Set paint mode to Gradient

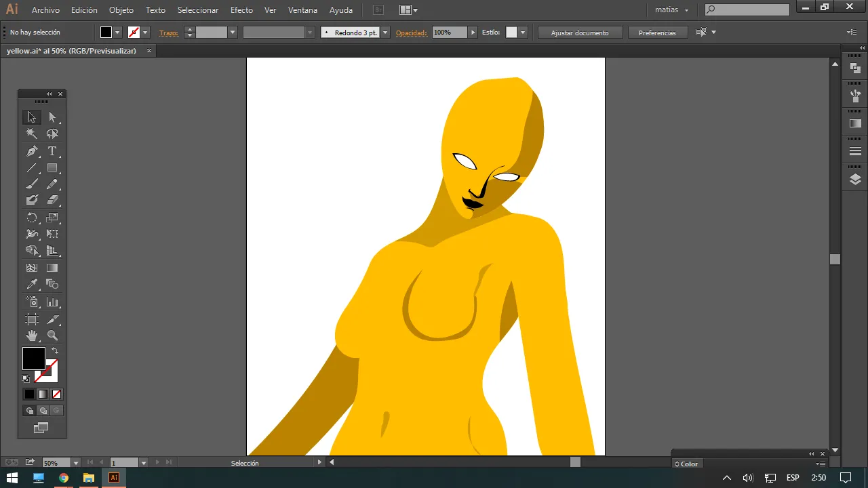tap(43, 394)
